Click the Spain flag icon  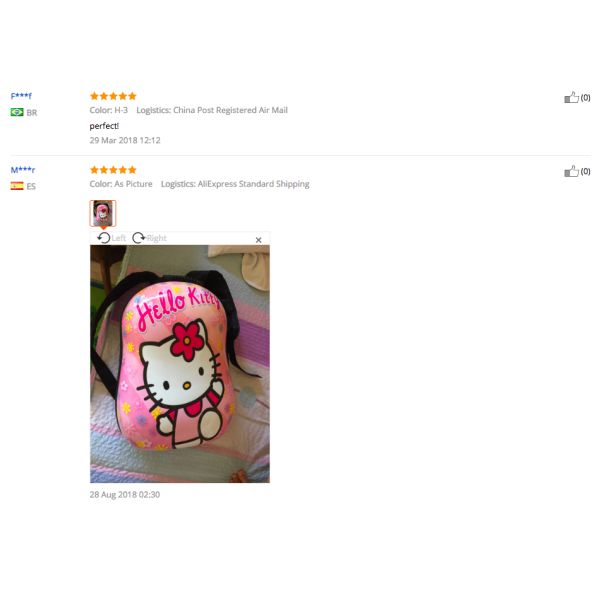(x=17, y=186)
